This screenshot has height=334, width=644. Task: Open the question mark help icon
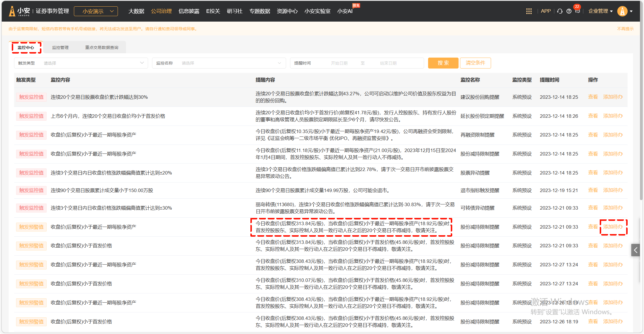[x=569, y=11]
